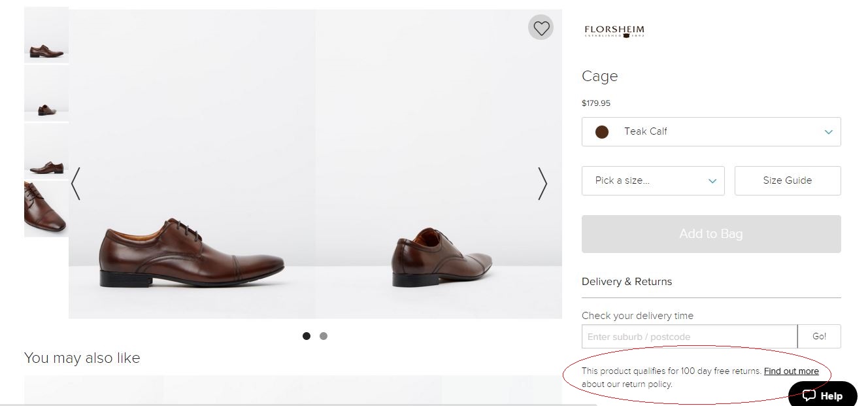
Task: Select the Teak Calf brown colour swatch
Action: (602, 132)
